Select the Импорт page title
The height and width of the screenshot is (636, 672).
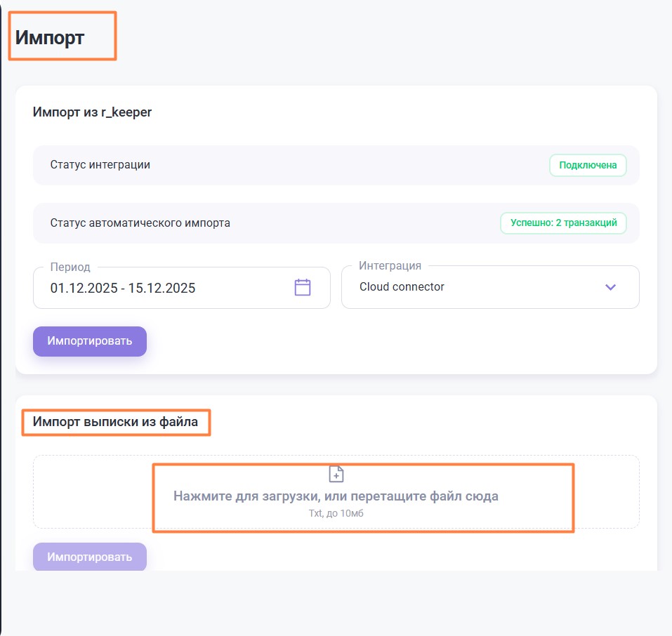50,38
